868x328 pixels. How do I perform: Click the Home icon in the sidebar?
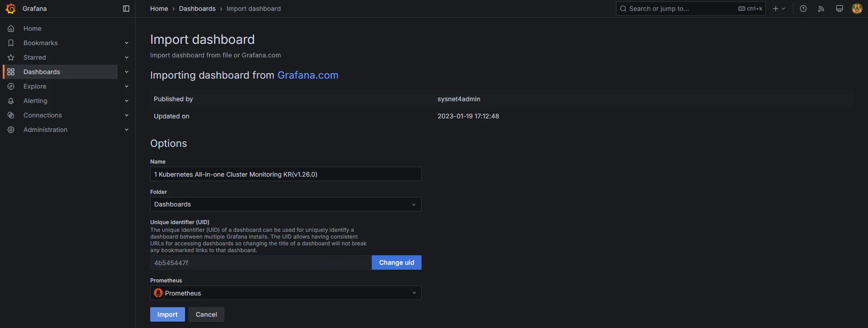point(11,28)
